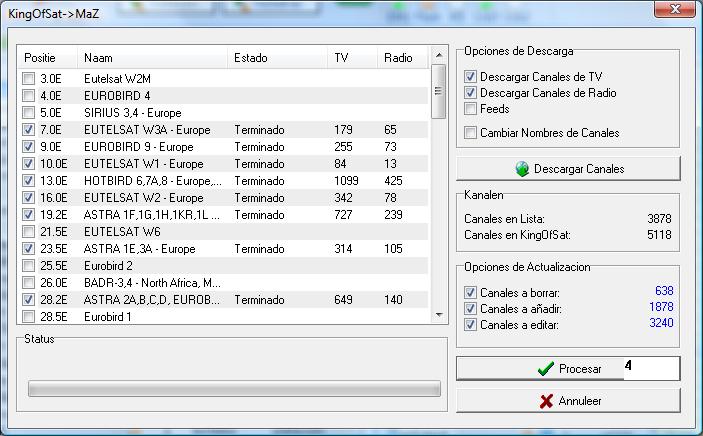Click the satellite list scroll-down arrow
Image resolution: width=703 pixels, height=436 pixels.
point(439,315)
